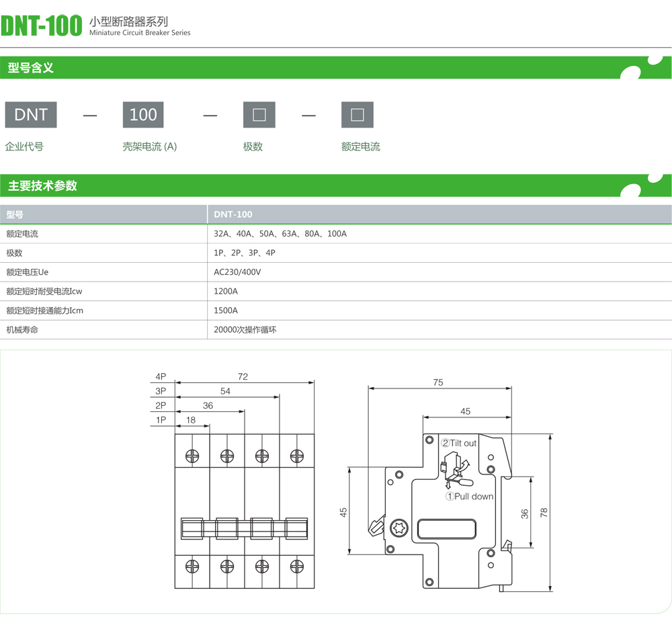
Task: Click the AC230/400V voltage value
Action: [x=237, y=272]
